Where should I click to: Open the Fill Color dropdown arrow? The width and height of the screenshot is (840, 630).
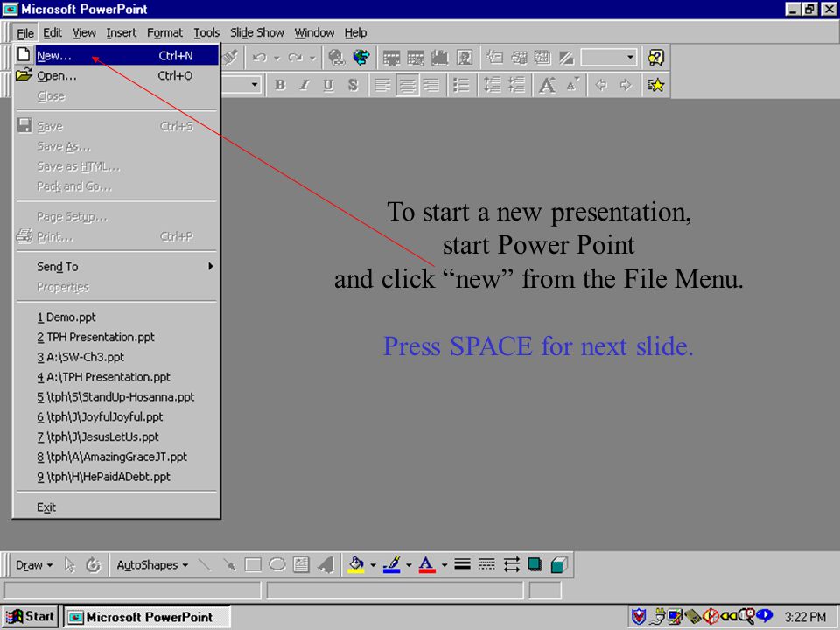373,564
